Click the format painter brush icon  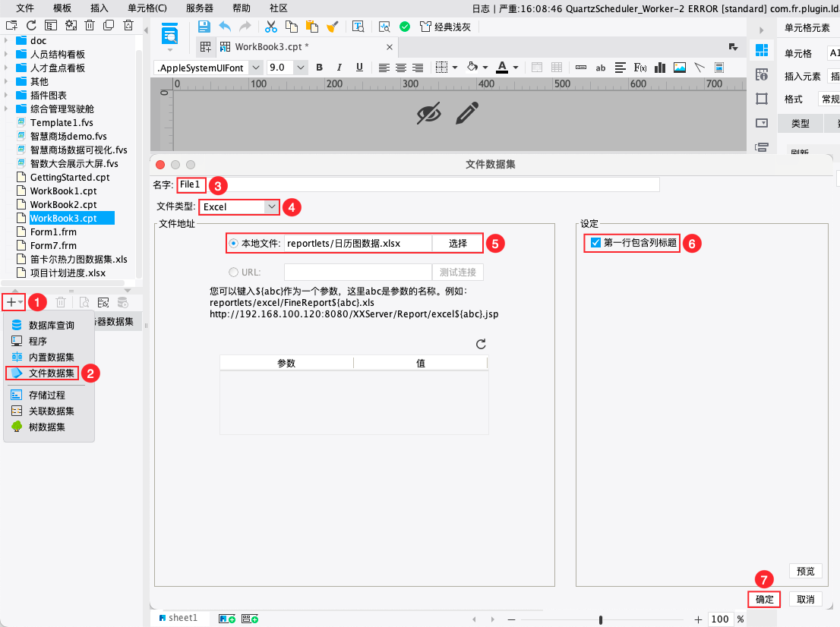[x=332, y=27]
